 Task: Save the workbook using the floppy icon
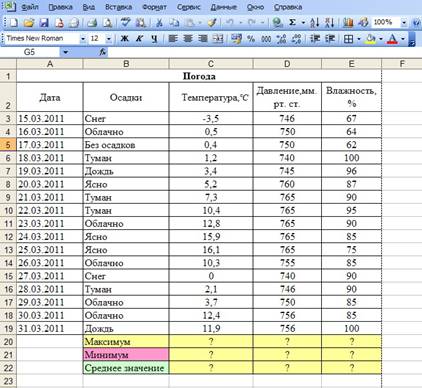point(44,23)
